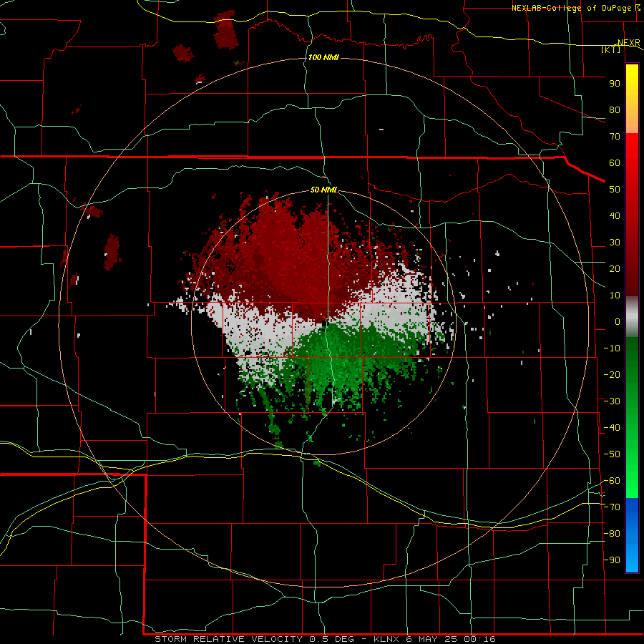Click the positive 10 scale label
The height and width of the screenshot is (644, 644).
(x=615, y=296)
